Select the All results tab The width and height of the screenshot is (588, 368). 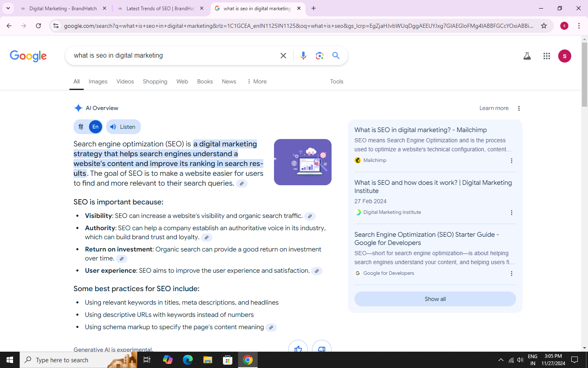tap(76, 81)
